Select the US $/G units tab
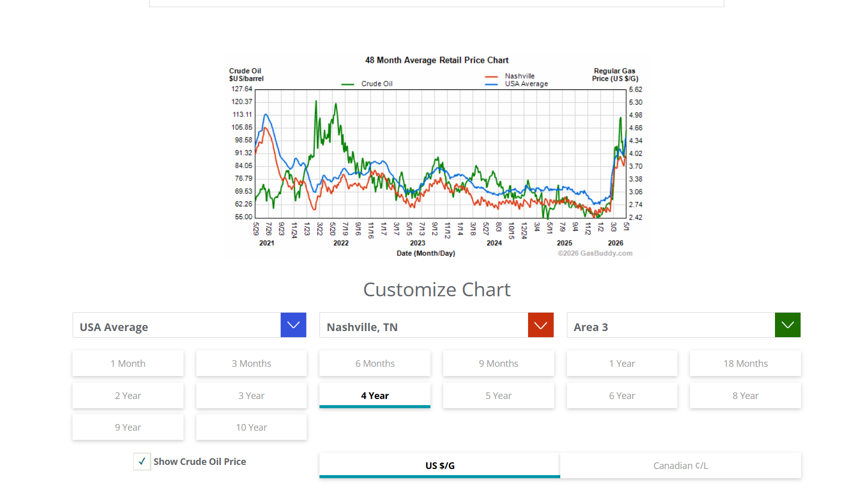This screenshot has width=868, height=493. (x=440, y=465)
